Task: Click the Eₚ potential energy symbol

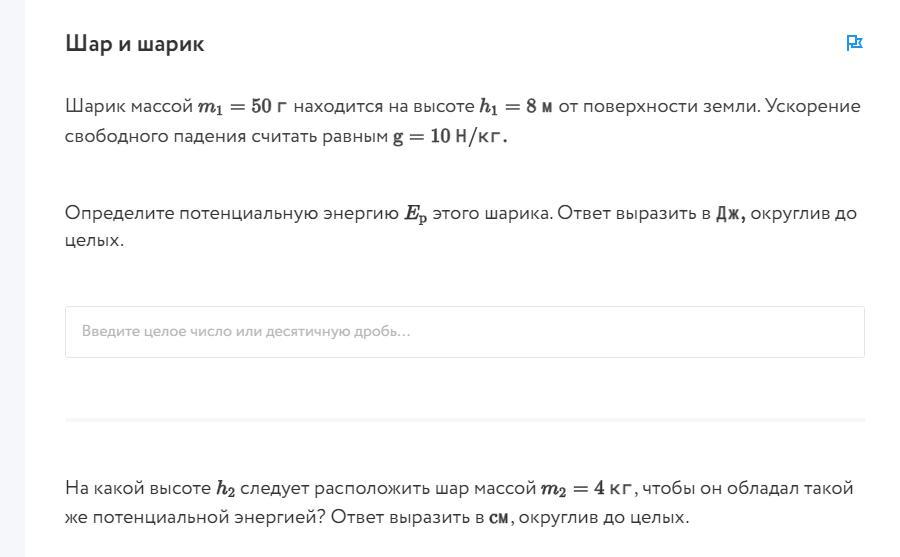Action: [416, 214]
